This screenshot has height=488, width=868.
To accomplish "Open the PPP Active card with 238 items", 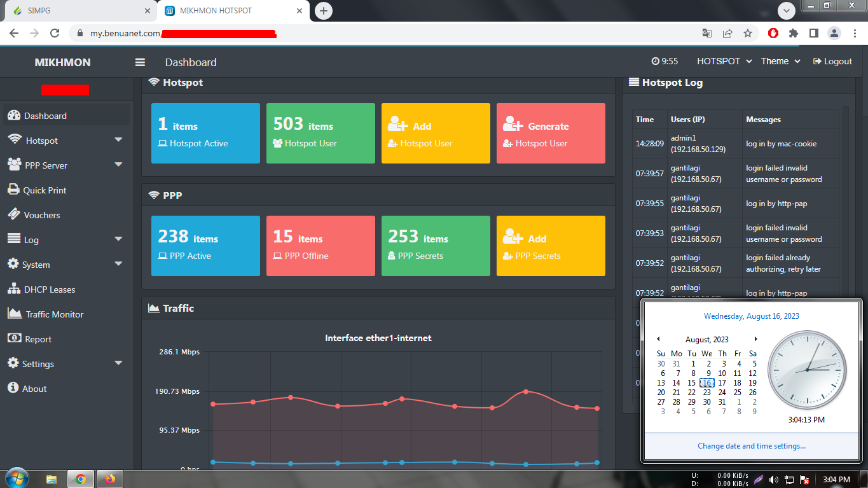I will [205, 246].
